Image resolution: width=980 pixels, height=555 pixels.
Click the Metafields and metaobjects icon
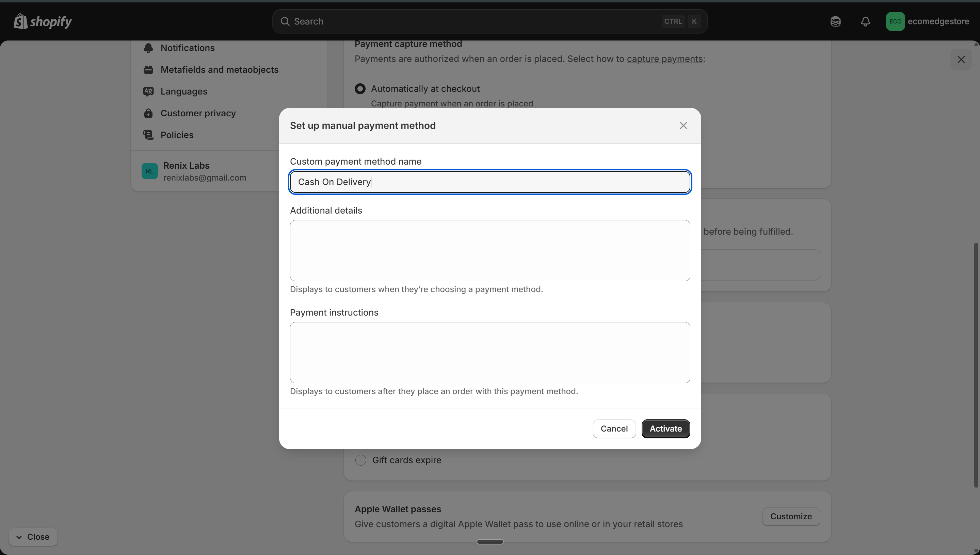[149, 69]
